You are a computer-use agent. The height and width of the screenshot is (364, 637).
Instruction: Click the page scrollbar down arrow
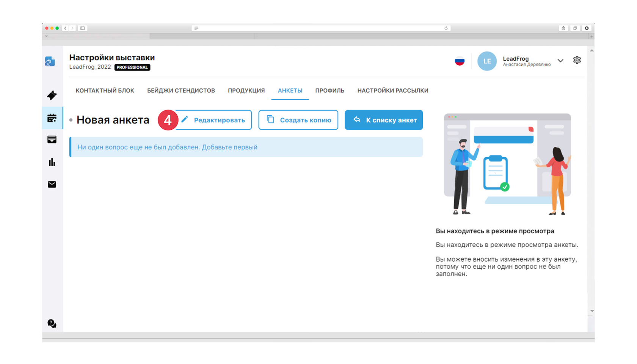[x=591, y=311]
